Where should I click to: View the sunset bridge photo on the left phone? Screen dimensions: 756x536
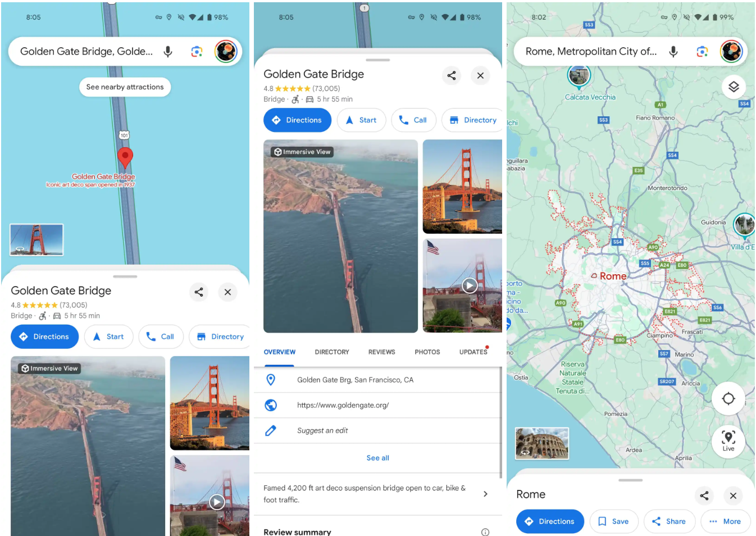(x=210, y=403)
